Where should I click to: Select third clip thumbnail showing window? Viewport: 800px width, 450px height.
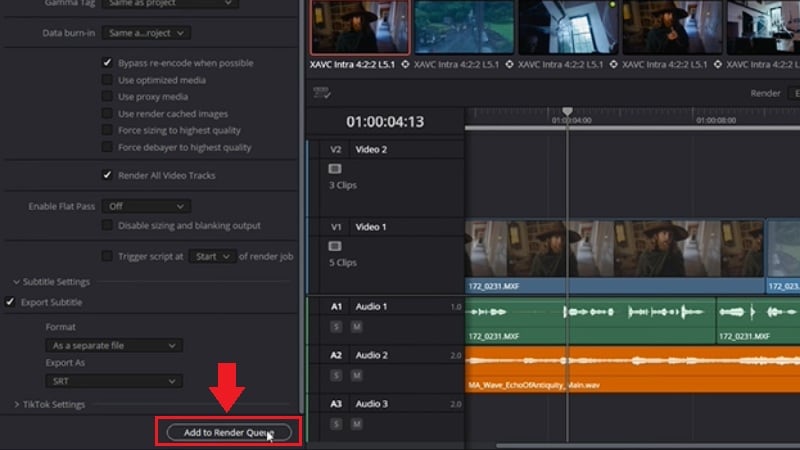[568, 27]
